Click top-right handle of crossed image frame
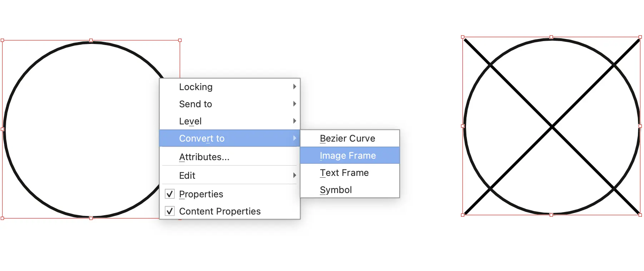644x271 pixels. pos(640,37)
